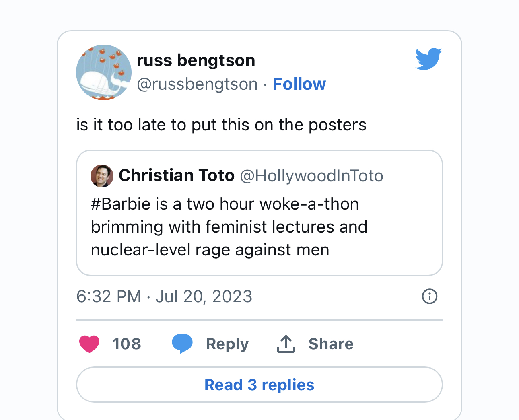Like the tweet with heart icon
The height and width of the screenshot is (420, 519).
89,344
